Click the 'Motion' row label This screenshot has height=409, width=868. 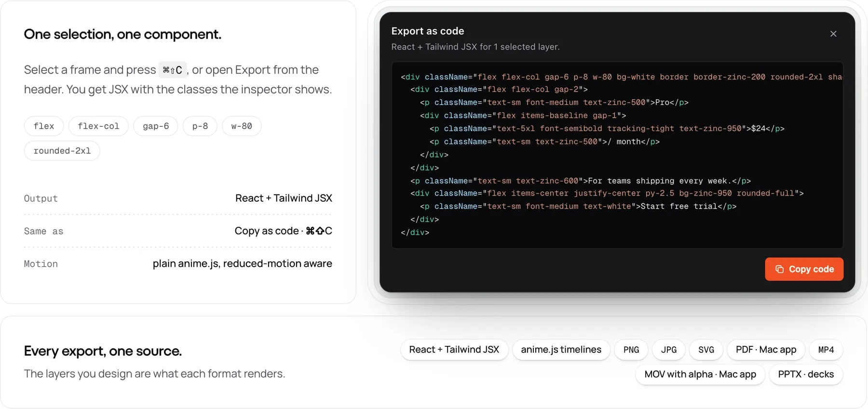(x=41, y=264)
